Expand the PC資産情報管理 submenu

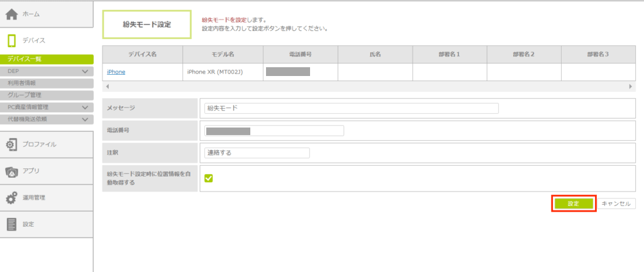pos(85,107)
